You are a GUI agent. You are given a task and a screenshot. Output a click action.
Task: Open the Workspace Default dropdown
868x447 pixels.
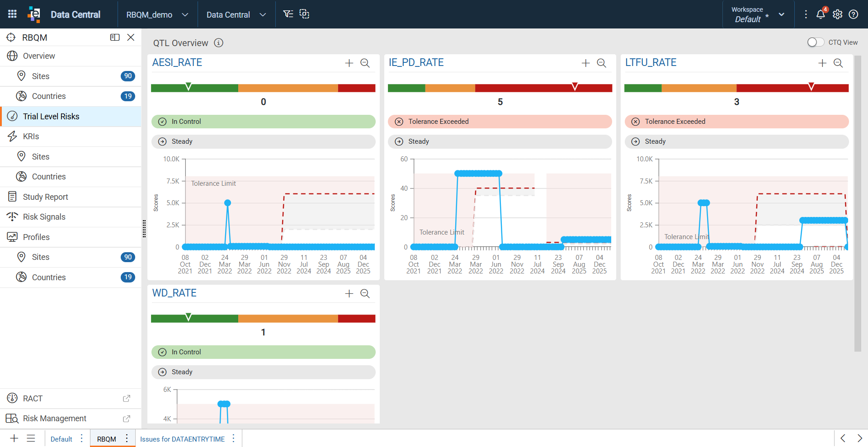(x=758, y=14)
